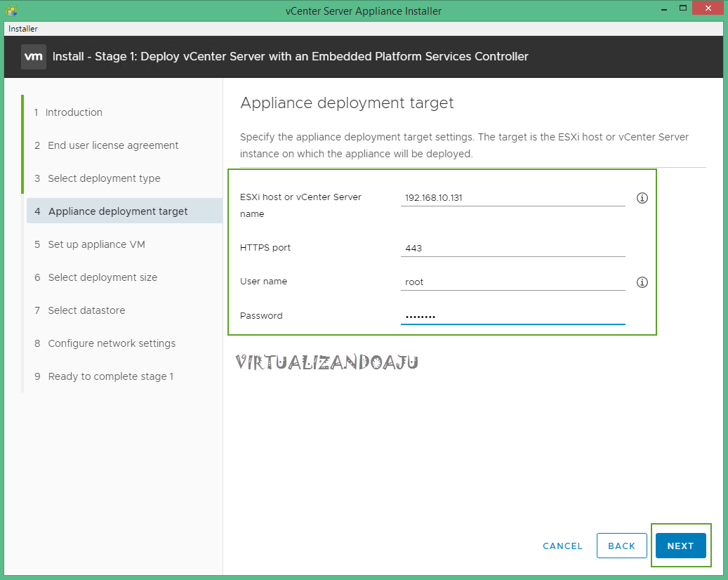This screenshot has width=728, height=580.
Task: Click the User name input field
Action: [x=512, y=282]
